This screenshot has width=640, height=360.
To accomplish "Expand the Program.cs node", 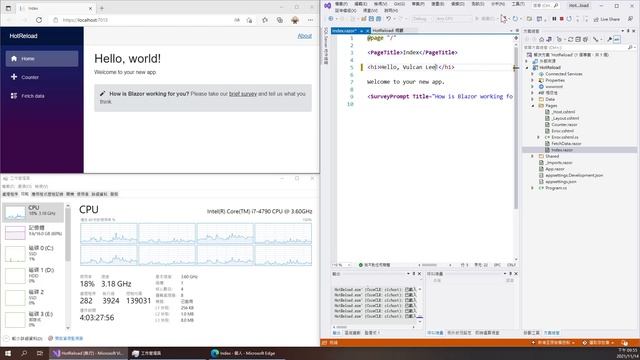I will tap(532, 188).
